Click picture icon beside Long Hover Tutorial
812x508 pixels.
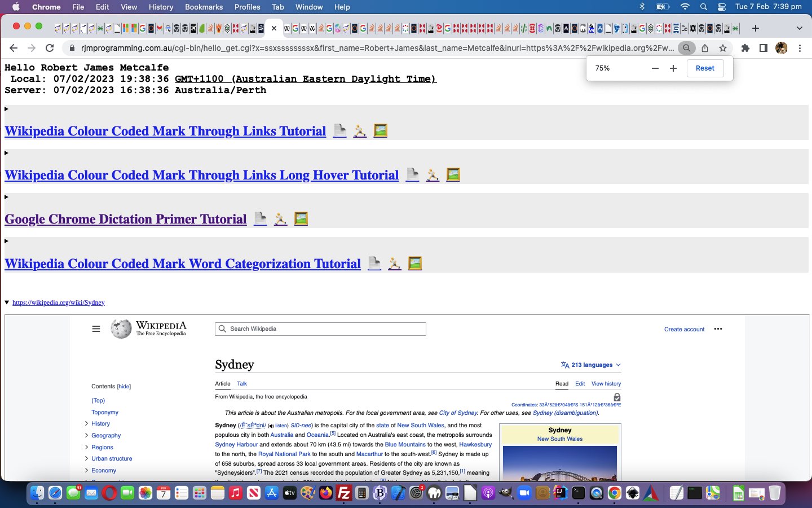453,174
